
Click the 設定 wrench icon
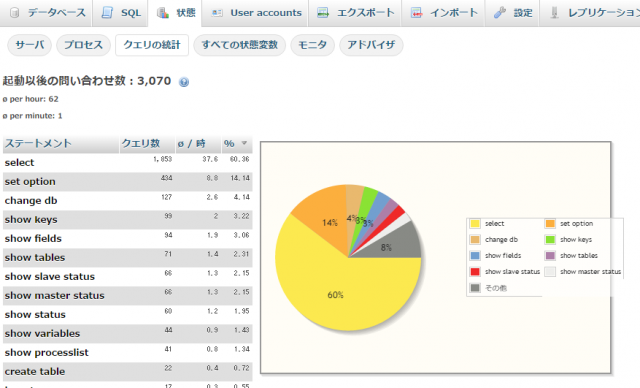[500, 13]
